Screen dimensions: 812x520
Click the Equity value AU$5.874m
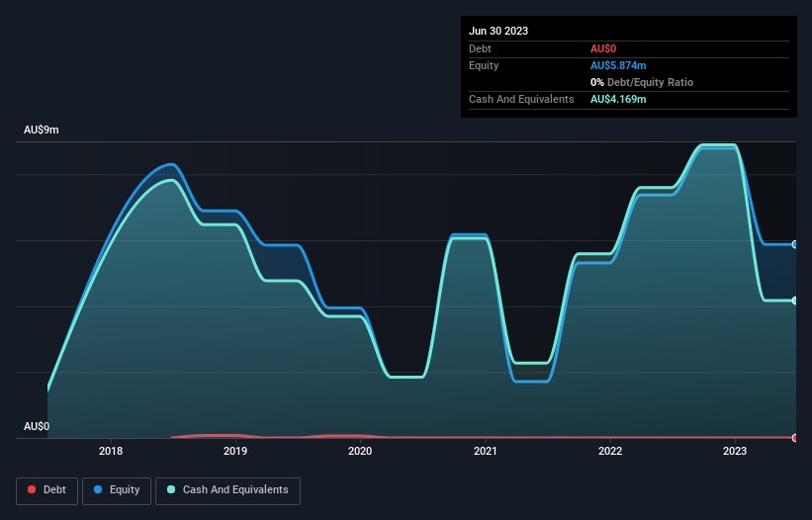[x=618, y=65]
